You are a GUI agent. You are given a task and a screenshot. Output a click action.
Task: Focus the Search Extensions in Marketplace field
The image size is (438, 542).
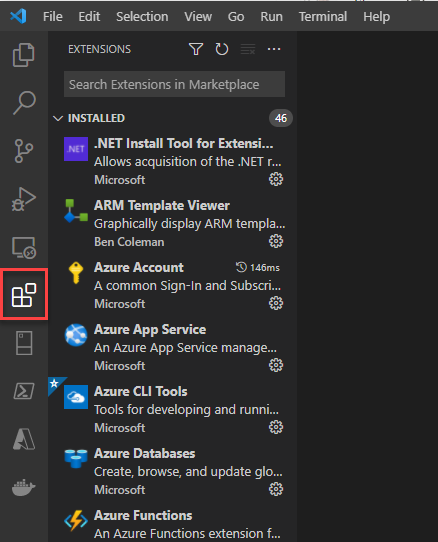click(x=174, y=84)
